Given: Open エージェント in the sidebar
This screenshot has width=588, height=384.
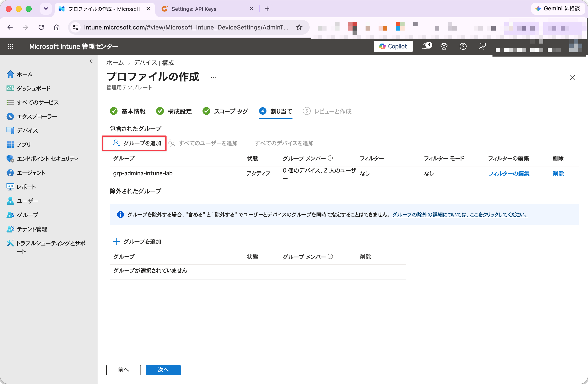Looking at the screenshot, I should point(26,173).
